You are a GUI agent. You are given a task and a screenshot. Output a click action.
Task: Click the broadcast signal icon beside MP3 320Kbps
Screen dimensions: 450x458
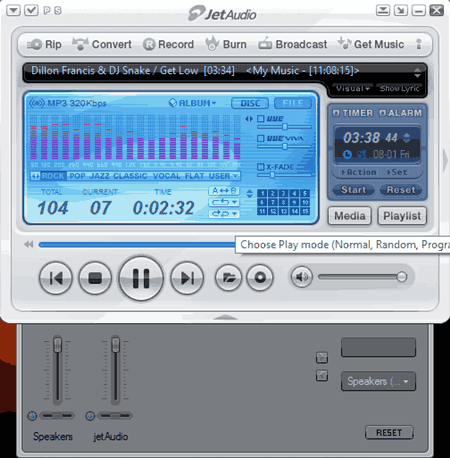[x=37, y=103]
